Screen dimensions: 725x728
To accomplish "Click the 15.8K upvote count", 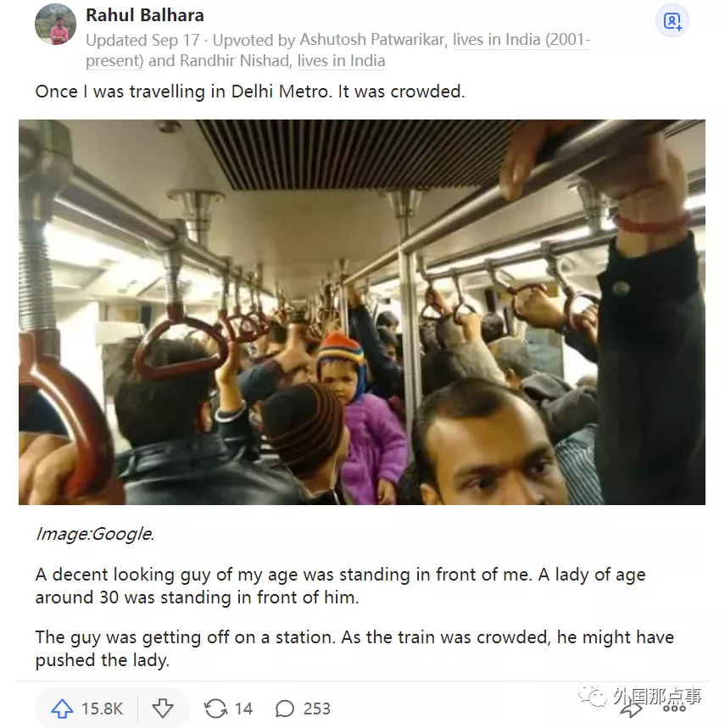I will 102,709.
